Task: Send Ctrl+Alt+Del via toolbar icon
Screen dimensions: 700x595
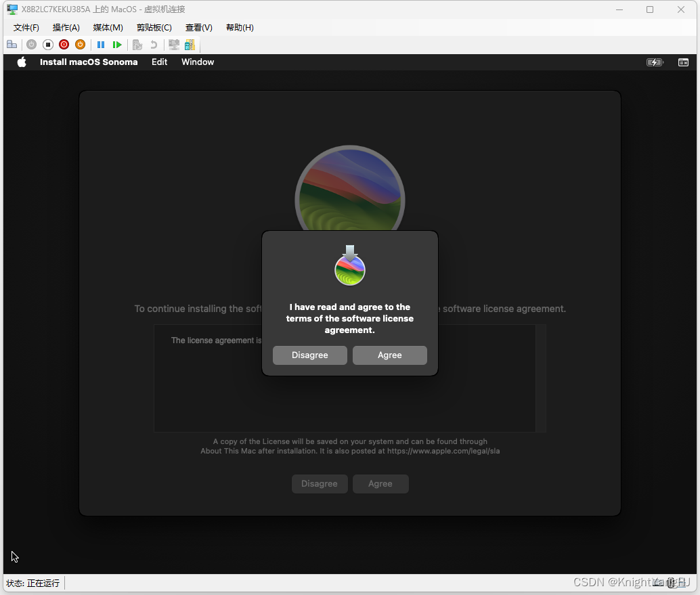Action: pyautogui.click(x=12, y=45)
